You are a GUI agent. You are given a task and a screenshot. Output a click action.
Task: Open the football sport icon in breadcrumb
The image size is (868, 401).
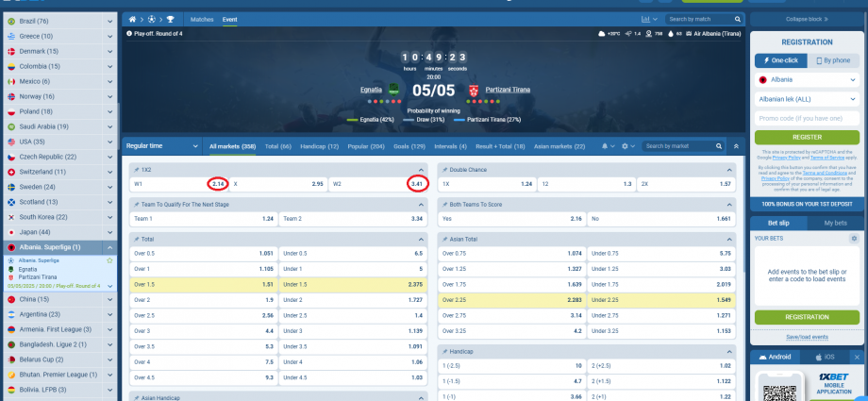click(x=151, y=20)
